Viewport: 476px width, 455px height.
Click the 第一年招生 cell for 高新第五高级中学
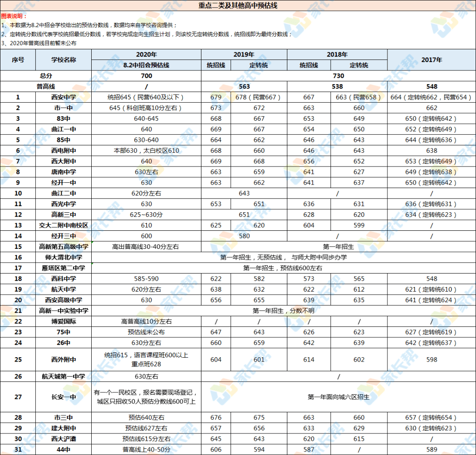click(x=338, y=247)
